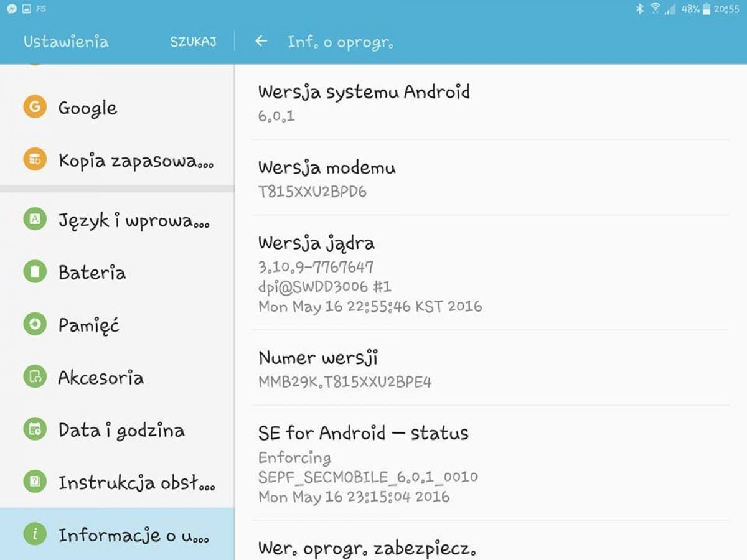Tap the Bateria battery icon
747x560 pixels.
click(35, 271)
